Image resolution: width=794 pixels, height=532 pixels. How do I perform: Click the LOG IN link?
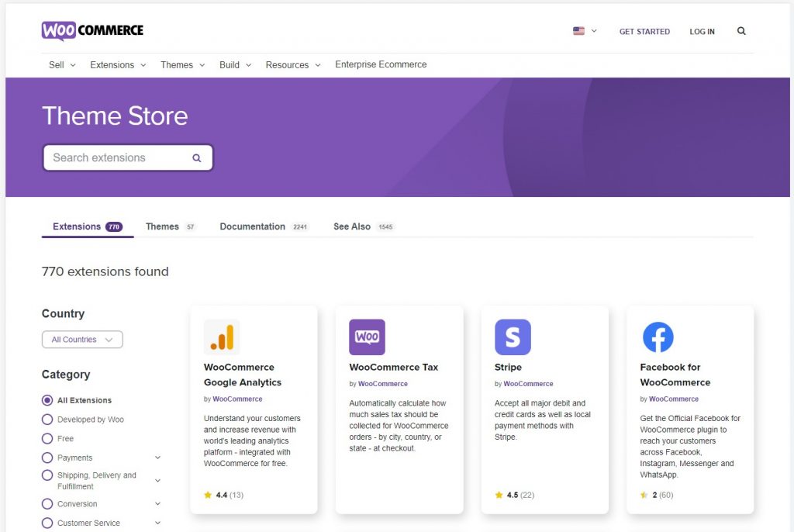702,32
